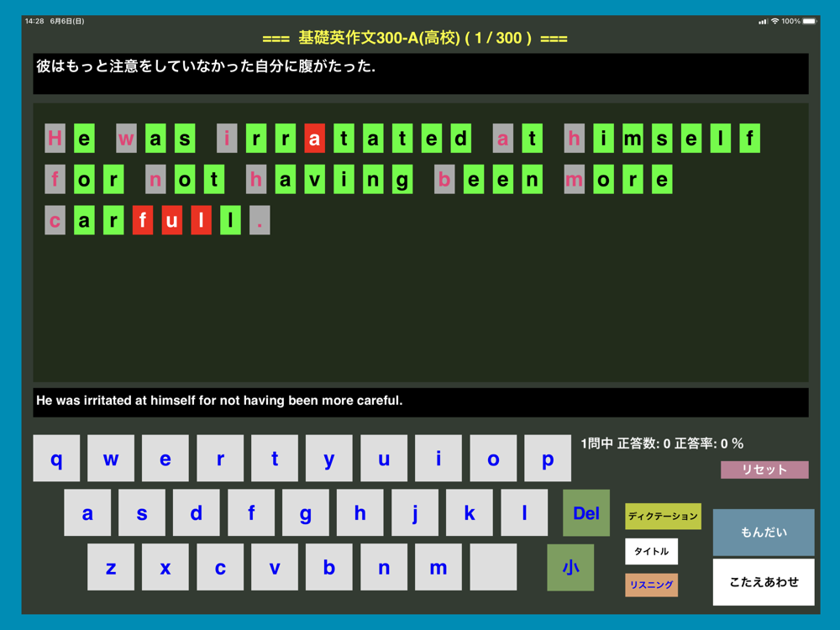This screenshot has width=840, height=630.
Task: Switch to リスニング listening mode
Action: 652,585
